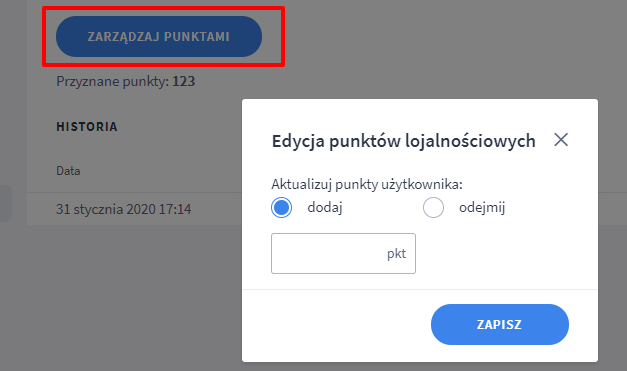Viewport: 627px width, 371px height.
Task: Focus the points amount input field
Action: pos(343,253)
